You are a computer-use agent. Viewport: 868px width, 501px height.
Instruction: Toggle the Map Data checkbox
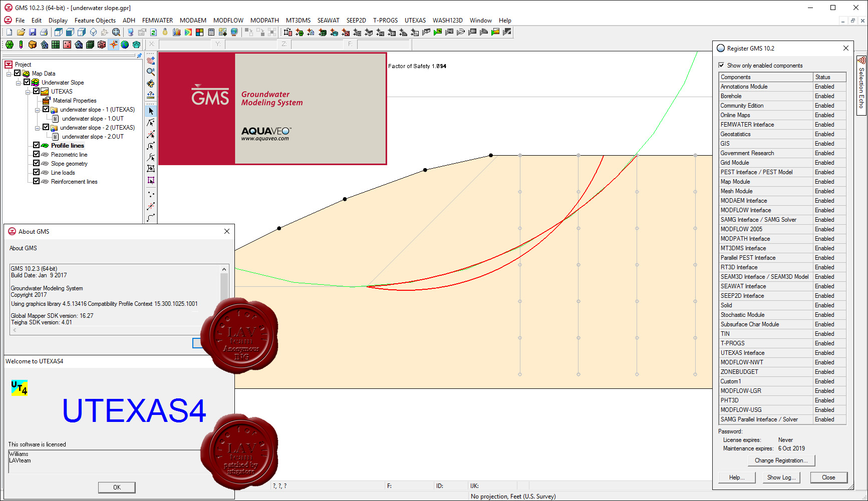tap(18, 73)
